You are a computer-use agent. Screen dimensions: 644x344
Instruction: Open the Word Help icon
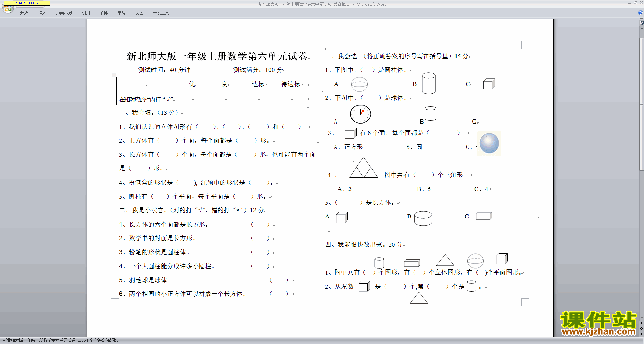641,13
